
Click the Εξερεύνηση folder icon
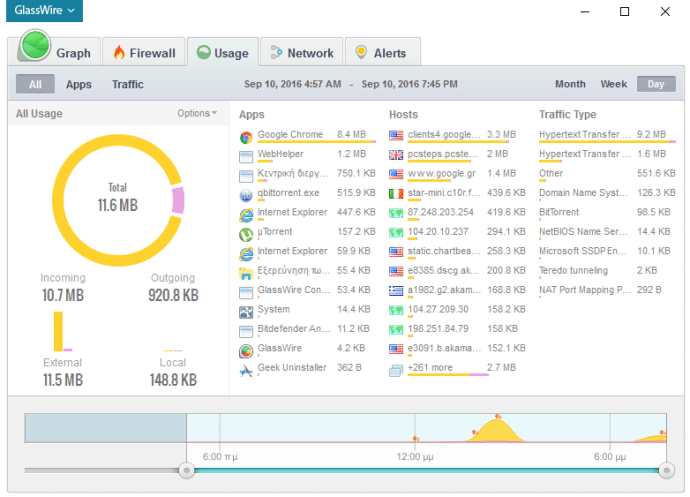[246, 273]
